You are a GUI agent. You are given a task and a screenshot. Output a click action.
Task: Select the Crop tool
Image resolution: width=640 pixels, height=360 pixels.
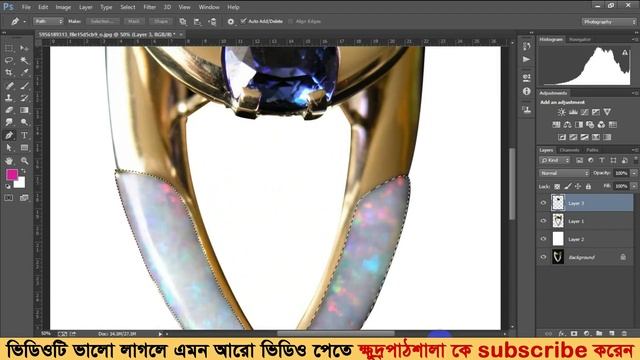pyautogui.click(x=9, y=73)
